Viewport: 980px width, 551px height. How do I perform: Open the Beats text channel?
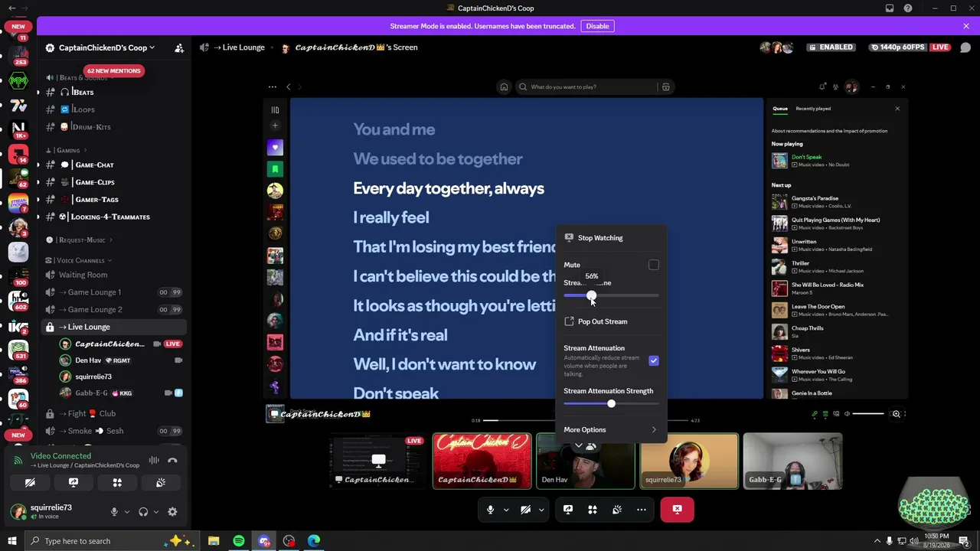pyautogui.click(x=115, y=92)
